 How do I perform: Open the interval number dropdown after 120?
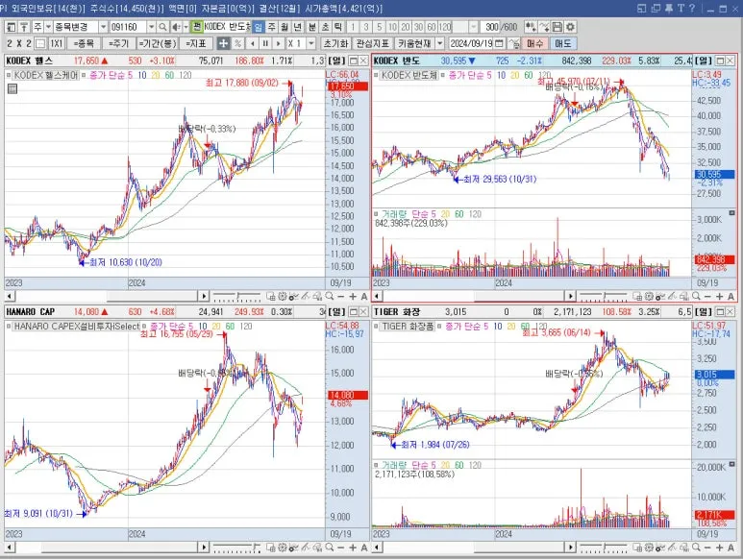pos(473,27)
